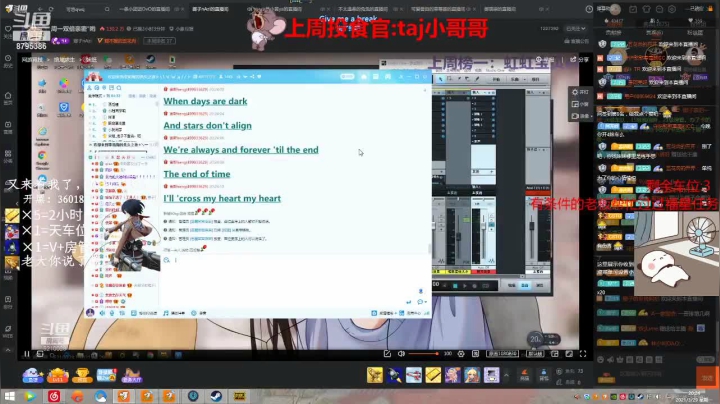Viewport: 720px width, 404px height.
Task: Open the edge-styled blue browser on taskbar
Action: (x=101, y=396)
